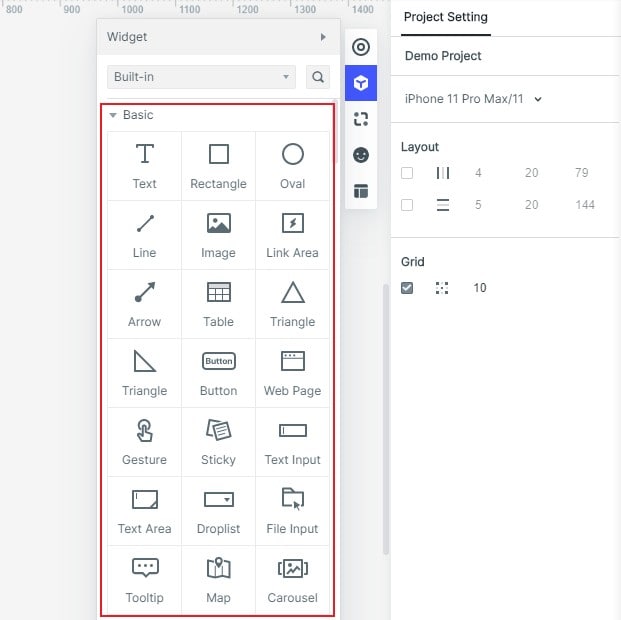
Task: Select the Arrow widget
Action: pyautogui.click(x=145, y=304)
